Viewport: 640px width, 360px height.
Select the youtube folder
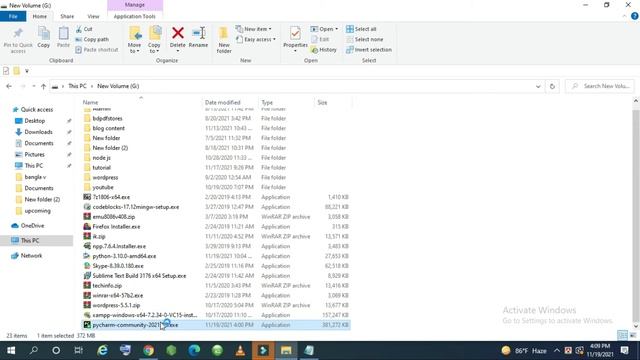103,187
